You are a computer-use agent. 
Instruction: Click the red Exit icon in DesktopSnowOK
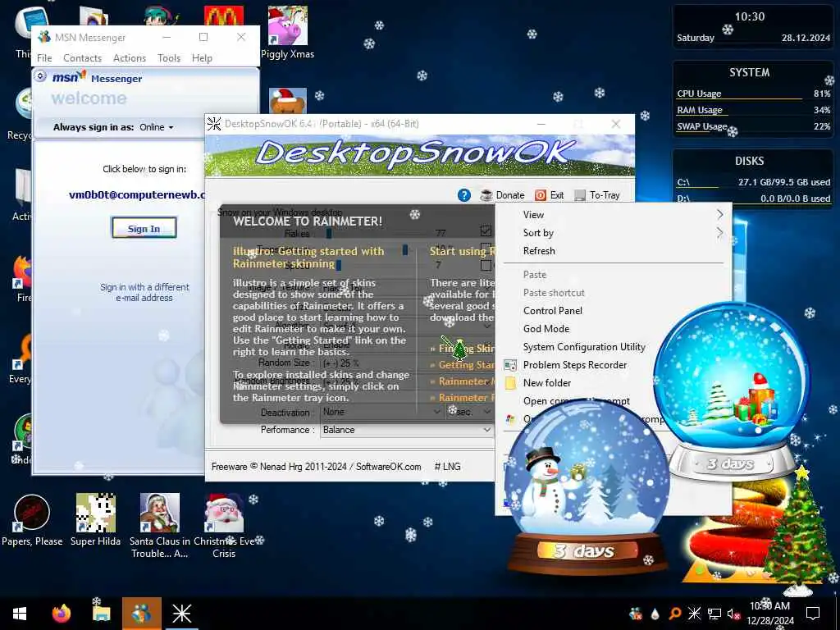coord(541,195)
